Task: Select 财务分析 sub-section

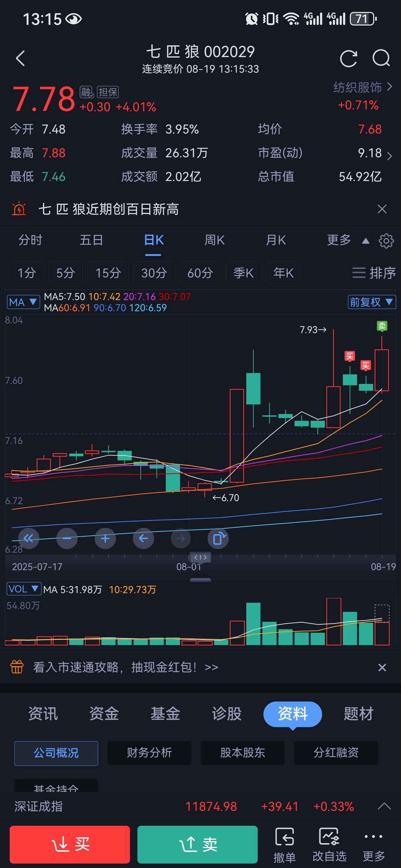Action: pyautogui.click(x=149, y=753)
